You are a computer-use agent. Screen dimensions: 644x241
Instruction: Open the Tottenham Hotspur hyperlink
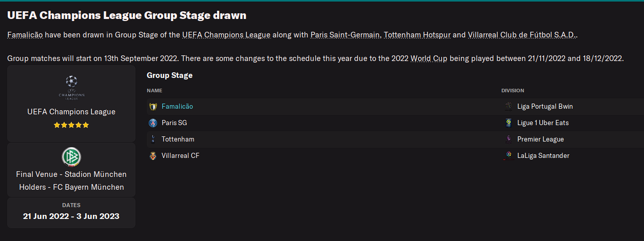(x=417, y=35)
